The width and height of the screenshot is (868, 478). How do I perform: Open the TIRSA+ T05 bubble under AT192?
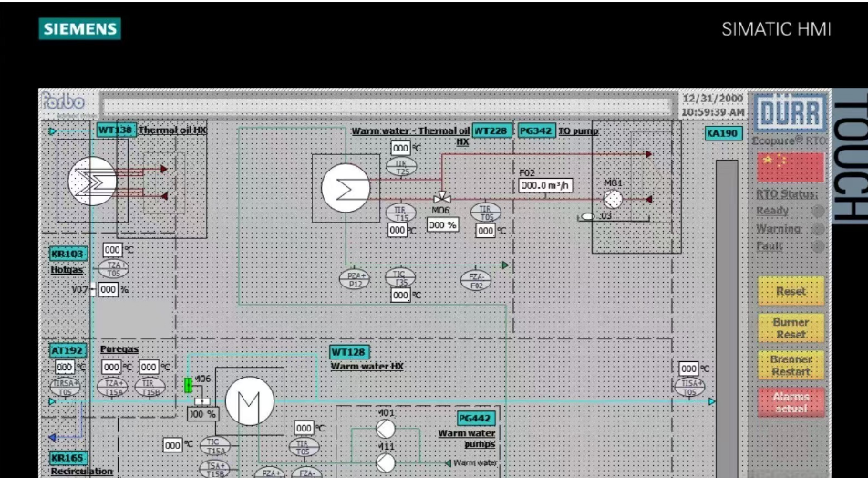coord(65,387)
